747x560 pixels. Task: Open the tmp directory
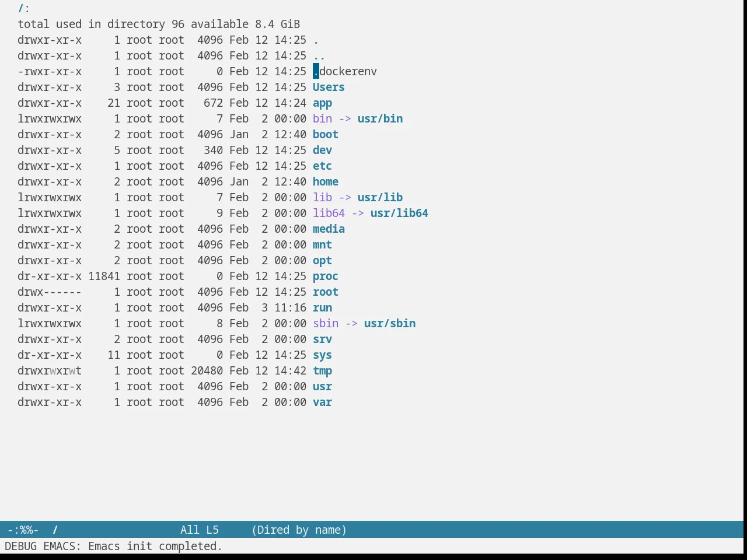322,370
